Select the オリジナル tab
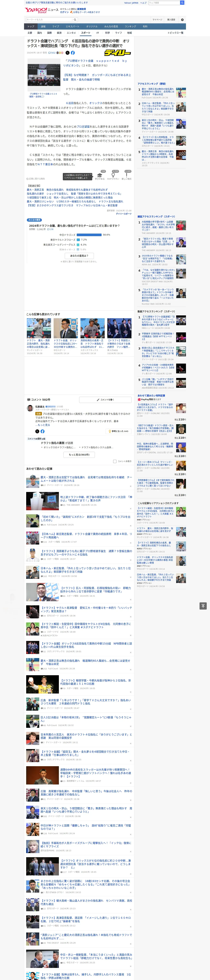This screenshot has width=210, height=980. (92, 27)
